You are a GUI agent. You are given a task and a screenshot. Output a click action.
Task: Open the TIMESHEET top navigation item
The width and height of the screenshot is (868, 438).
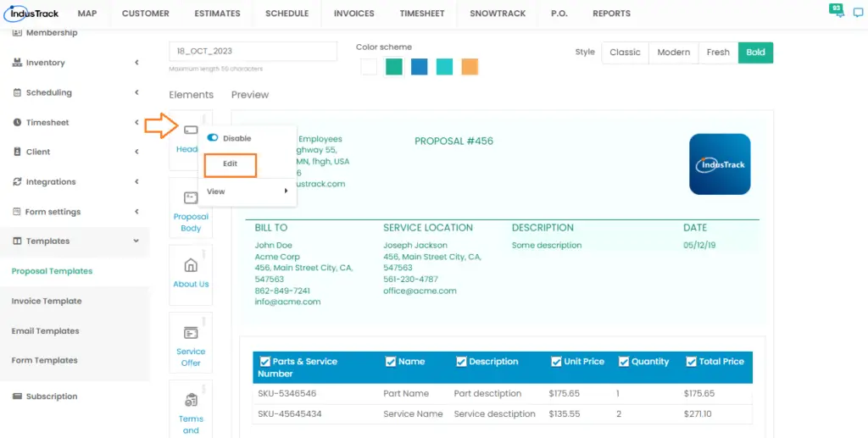[422, 14]
